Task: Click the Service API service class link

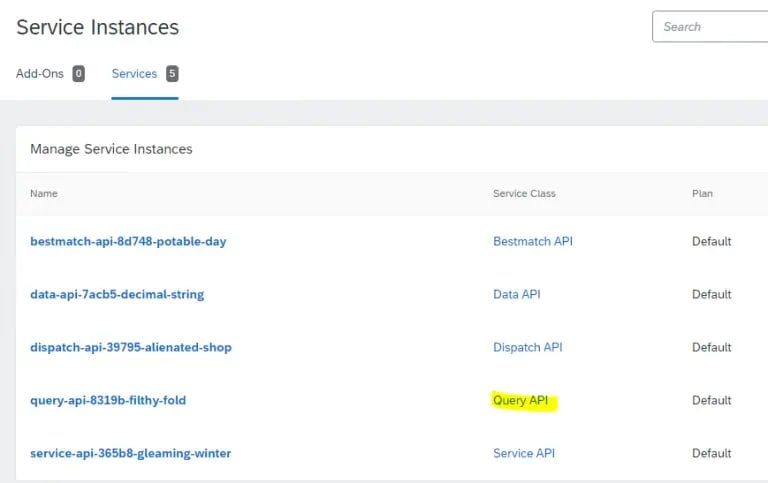Action: click(523, 453)
